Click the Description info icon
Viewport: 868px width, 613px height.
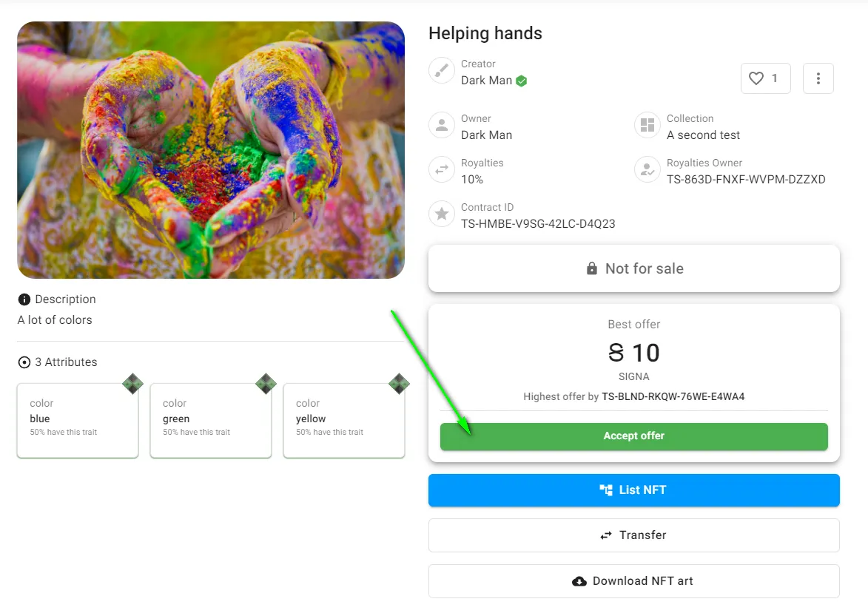pyautogui.click(x=24, y=299)
